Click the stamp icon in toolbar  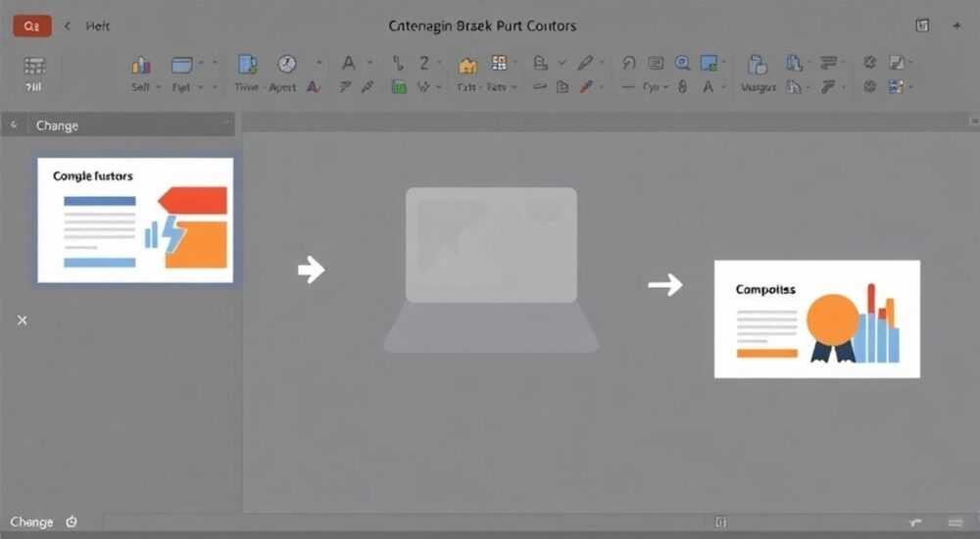(x=541, y=63)
